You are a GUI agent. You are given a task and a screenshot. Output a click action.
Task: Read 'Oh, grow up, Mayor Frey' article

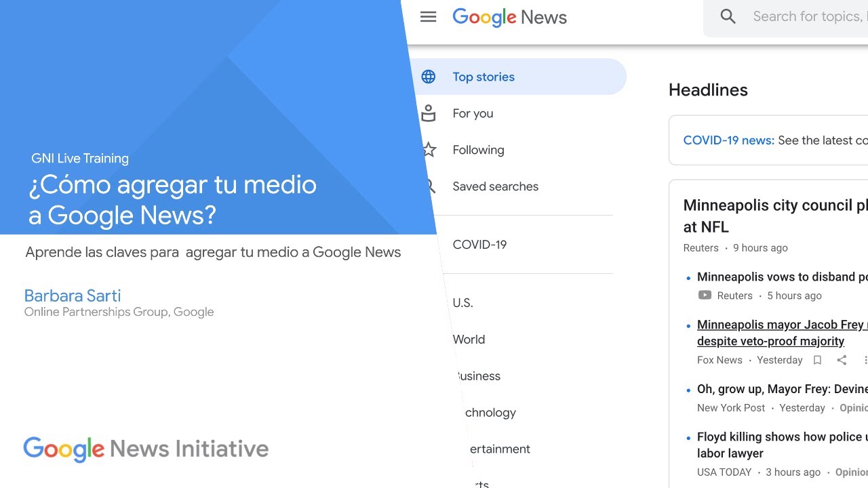[x=781, y=389]
